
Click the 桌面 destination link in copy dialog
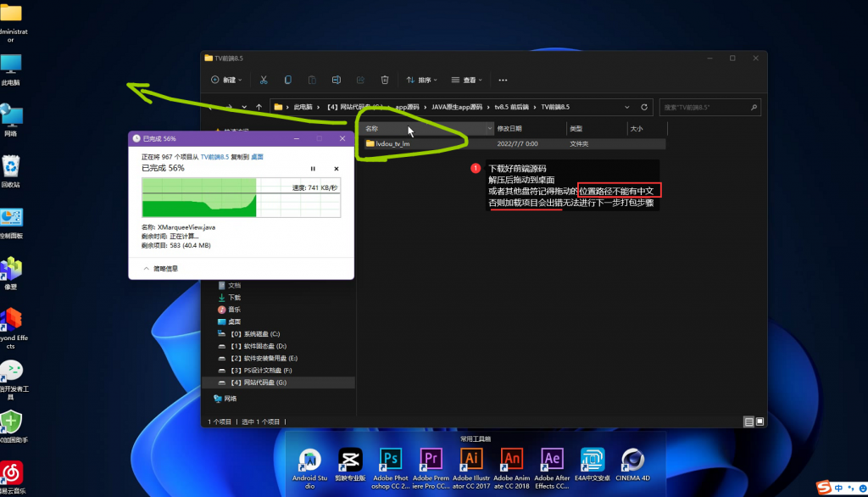(258, 157)
